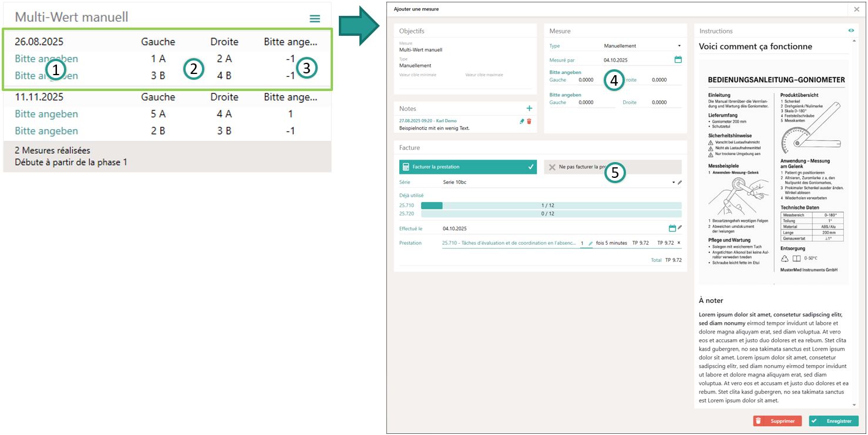Screen dimensions: 868x435
Task: Open the first Bitte angeben entry of 26.08.2025
Action: [46, 59]
